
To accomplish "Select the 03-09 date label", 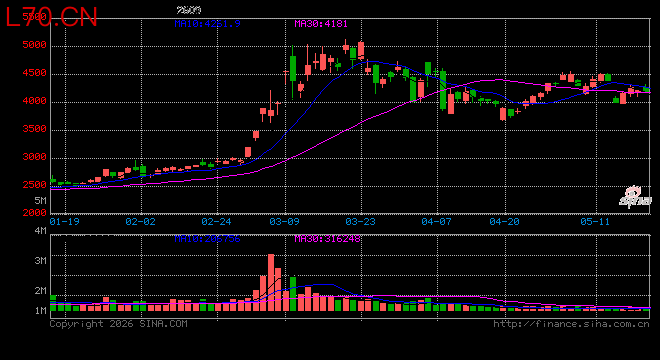I will [285, 221].
